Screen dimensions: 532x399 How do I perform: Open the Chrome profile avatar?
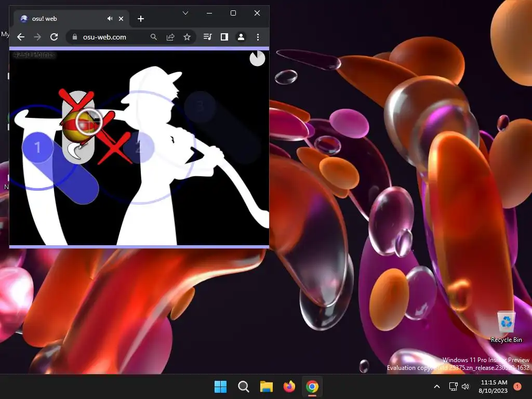[x=241, y=37]
